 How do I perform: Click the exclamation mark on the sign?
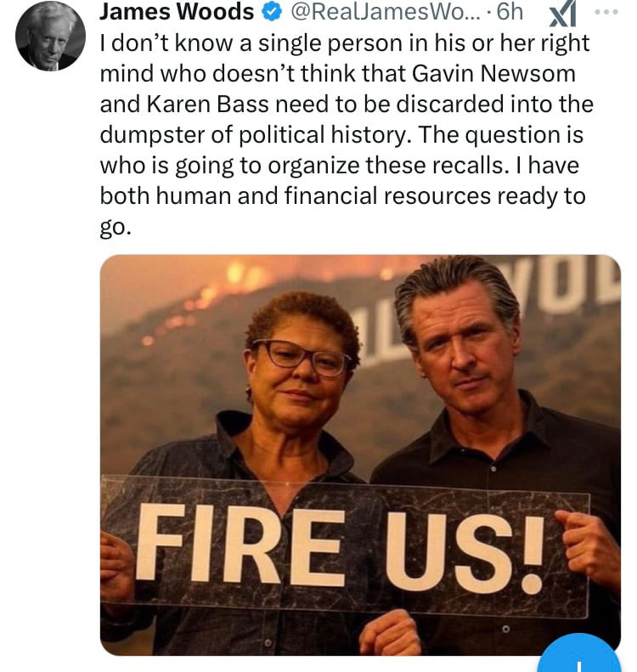click(x=533, y=552)
